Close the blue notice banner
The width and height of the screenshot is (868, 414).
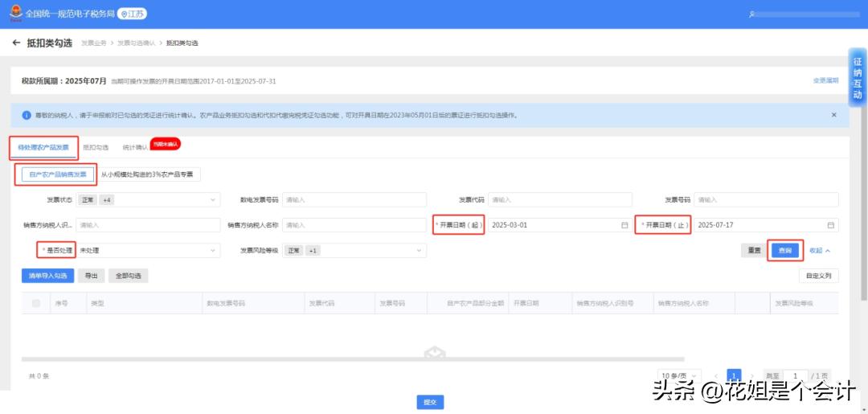(833, 115)
